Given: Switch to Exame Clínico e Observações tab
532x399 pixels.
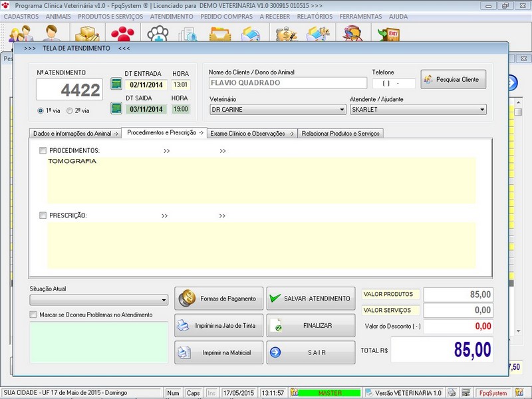Looking at the screenshot, I should [251, 133].
